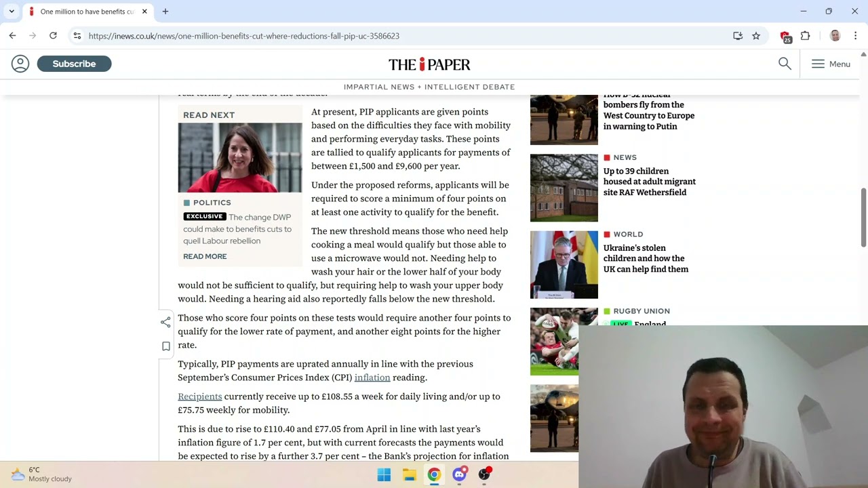Open the Extensions puzzle icon

[x=806, y=36]
